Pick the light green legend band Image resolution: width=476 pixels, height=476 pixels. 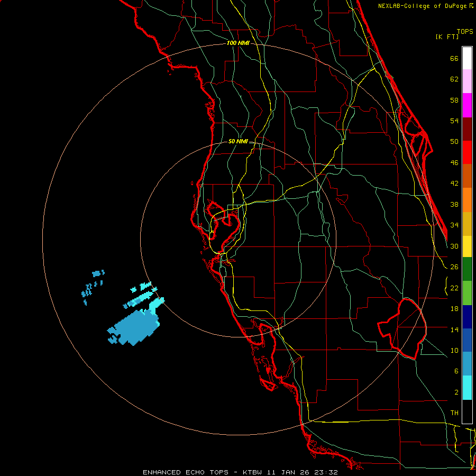467,293
